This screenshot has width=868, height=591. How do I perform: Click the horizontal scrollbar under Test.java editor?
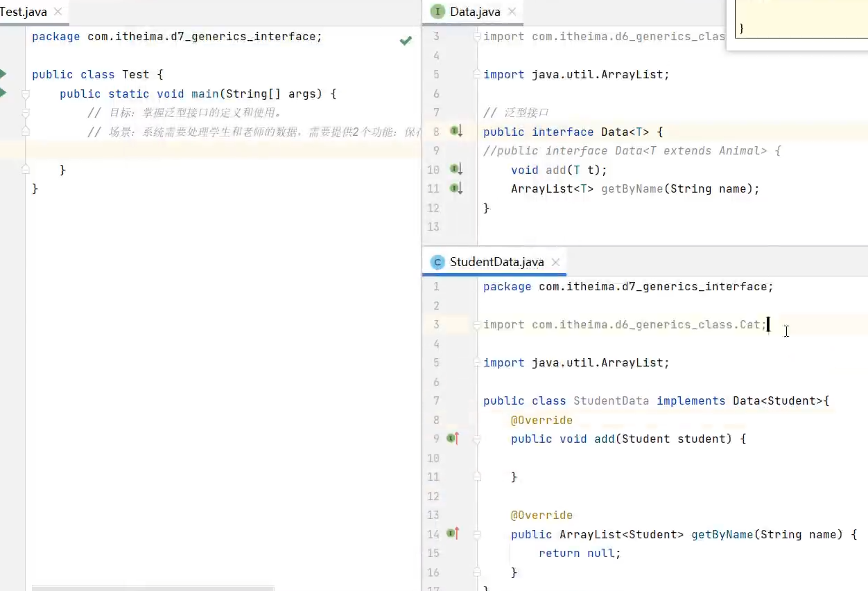coord(153,588)
